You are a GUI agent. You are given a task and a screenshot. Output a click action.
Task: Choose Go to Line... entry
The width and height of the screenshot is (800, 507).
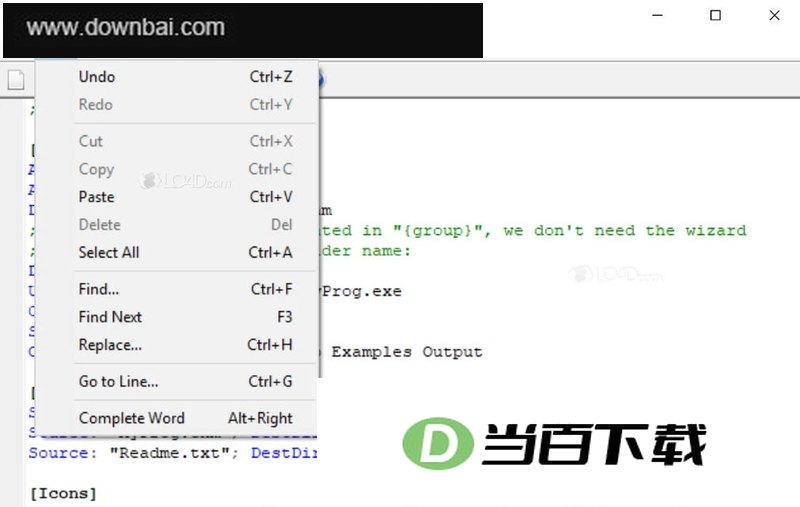pos(186,382)
